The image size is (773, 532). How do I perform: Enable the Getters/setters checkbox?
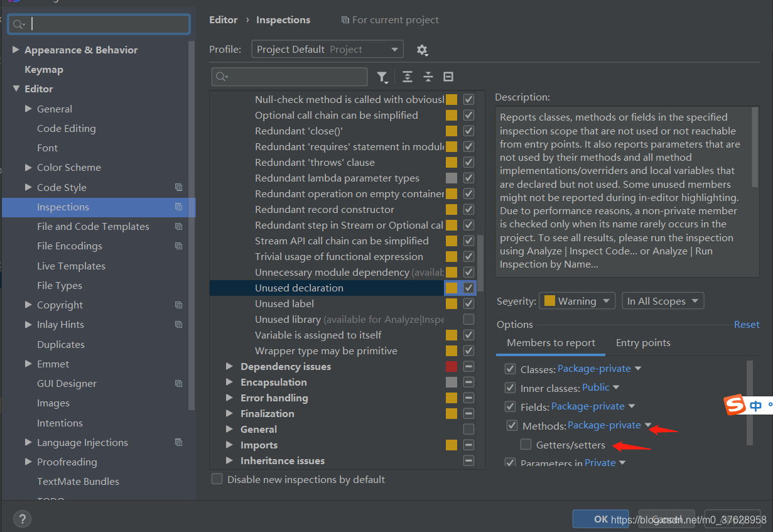point(526,445)
